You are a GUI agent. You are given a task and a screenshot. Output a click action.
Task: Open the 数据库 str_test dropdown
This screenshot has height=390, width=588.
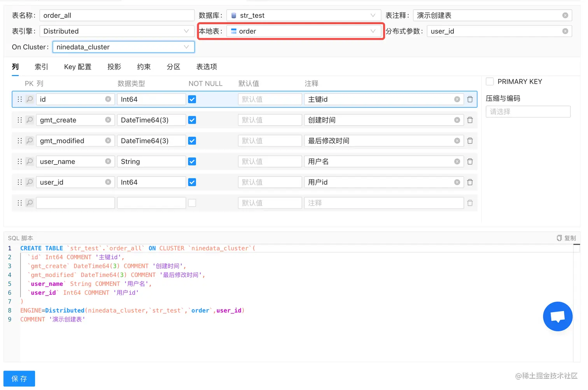[304, 15]
